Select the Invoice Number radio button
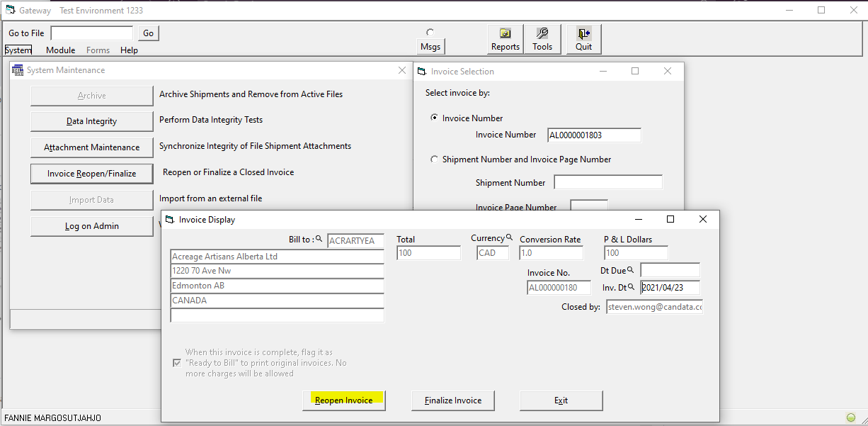This screenshot has height=426, width=868. tap(435, 118)
